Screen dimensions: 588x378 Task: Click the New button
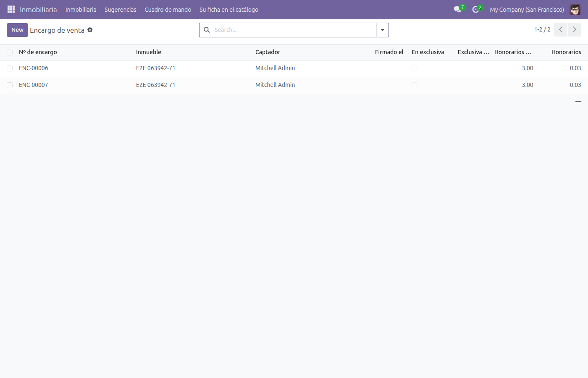pos(17,30)
